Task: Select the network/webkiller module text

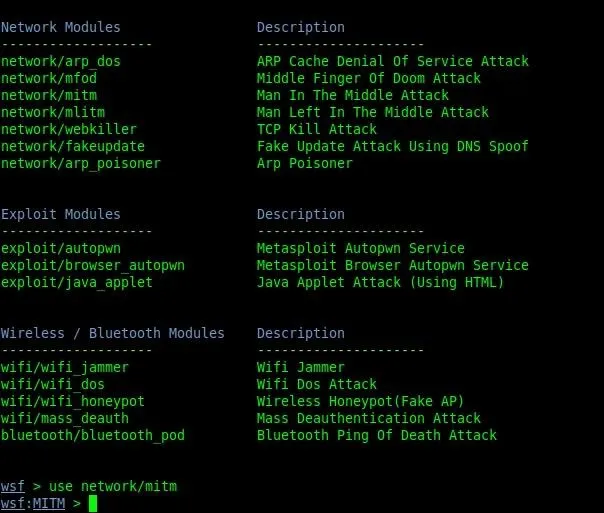Action: point(68,130)
